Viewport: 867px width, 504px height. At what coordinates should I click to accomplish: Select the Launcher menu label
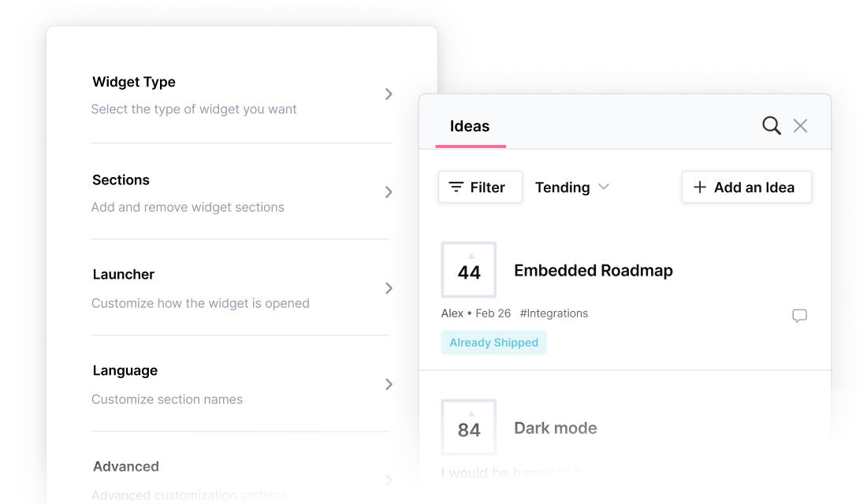(124, 275)
